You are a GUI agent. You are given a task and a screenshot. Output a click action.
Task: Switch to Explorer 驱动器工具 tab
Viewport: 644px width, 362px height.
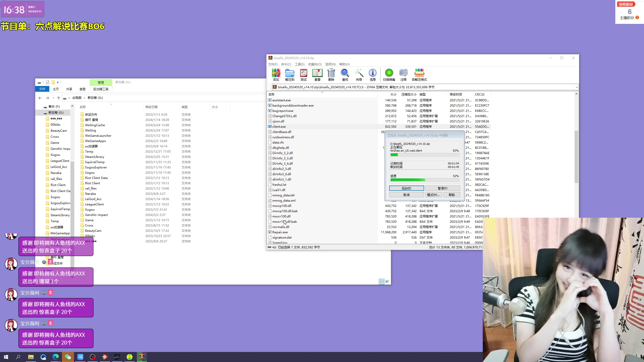[x=101, y=89]
